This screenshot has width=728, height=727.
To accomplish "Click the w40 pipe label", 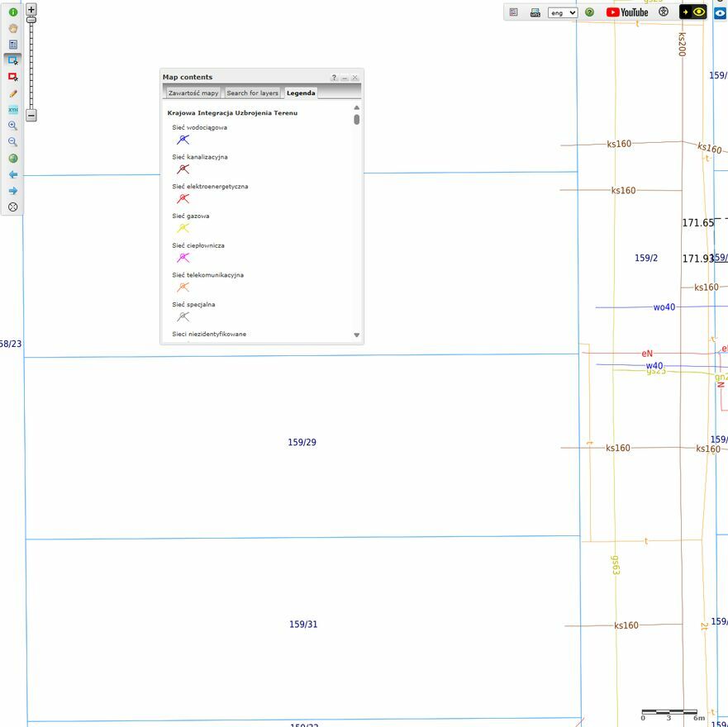I will tap(654, 365).
